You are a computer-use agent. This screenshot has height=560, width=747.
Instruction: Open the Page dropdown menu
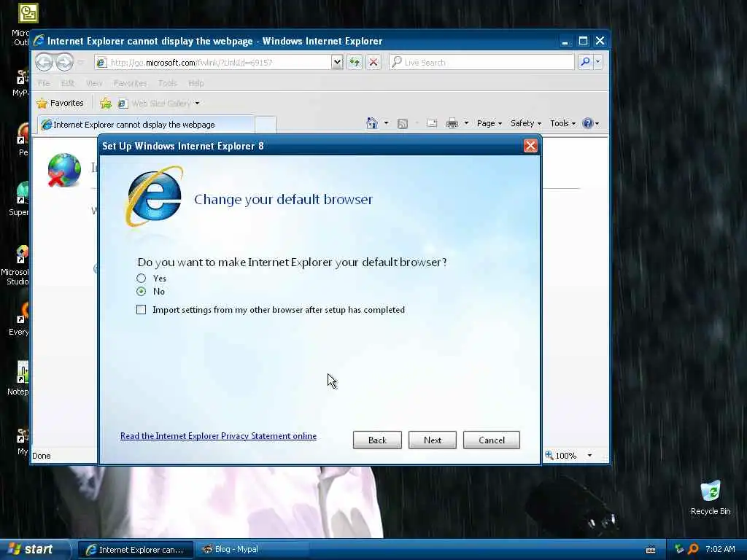click(489, 123)
